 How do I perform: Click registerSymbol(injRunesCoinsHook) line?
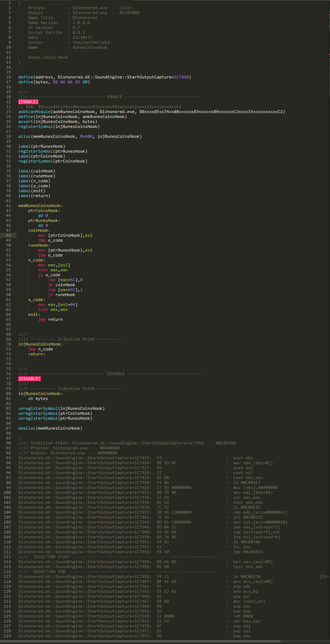pos(59,126)
